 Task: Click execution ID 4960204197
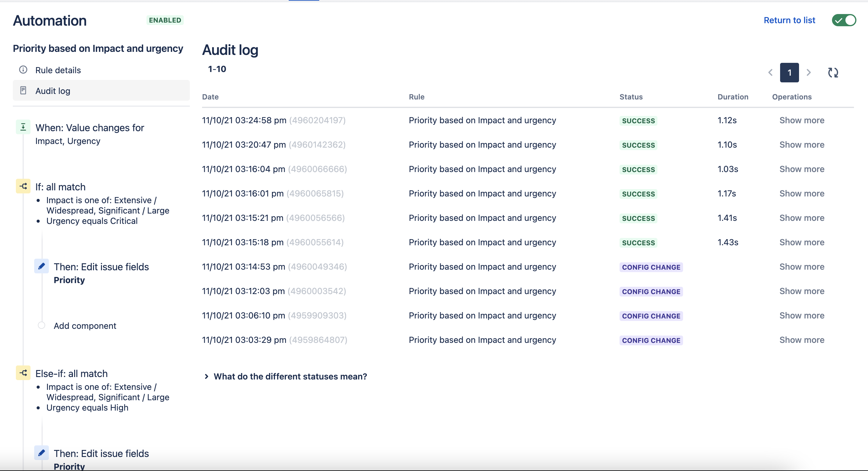(x=317, y=120)
